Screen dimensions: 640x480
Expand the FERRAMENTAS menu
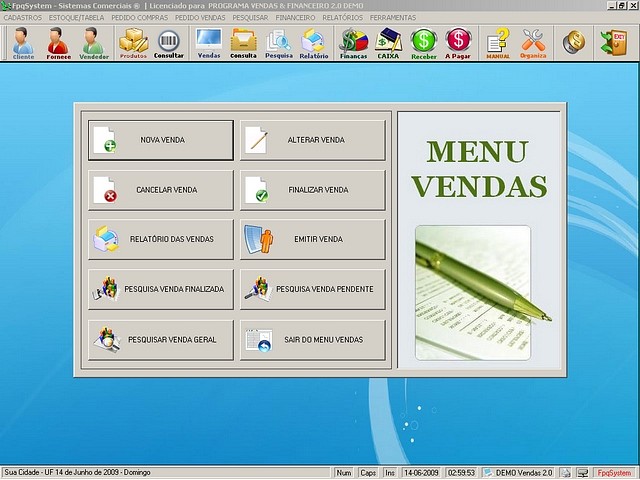pos(393,18)
